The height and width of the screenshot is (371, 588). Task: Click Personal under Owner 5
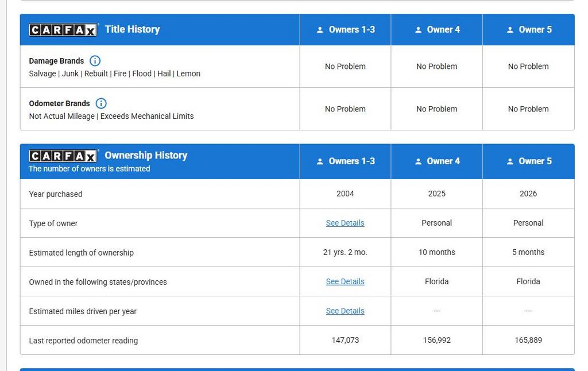pos(528,223)
